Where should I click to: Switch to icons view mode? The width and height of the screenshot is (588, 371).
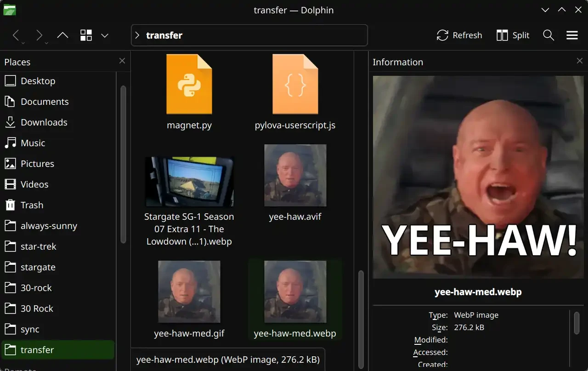pos(86,35)
